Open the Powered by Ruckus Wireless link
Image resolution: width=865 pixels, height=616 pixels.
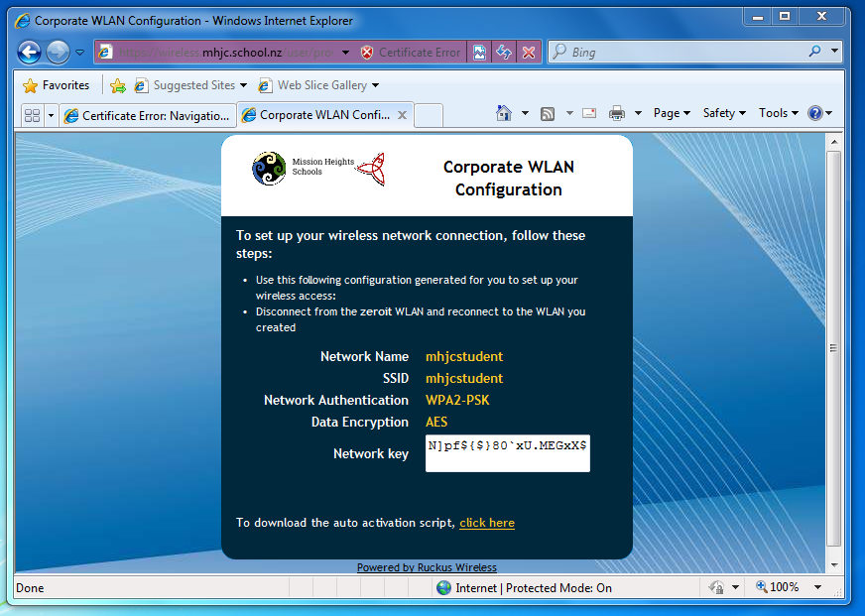pyautogui.click(x=427, y=567)
